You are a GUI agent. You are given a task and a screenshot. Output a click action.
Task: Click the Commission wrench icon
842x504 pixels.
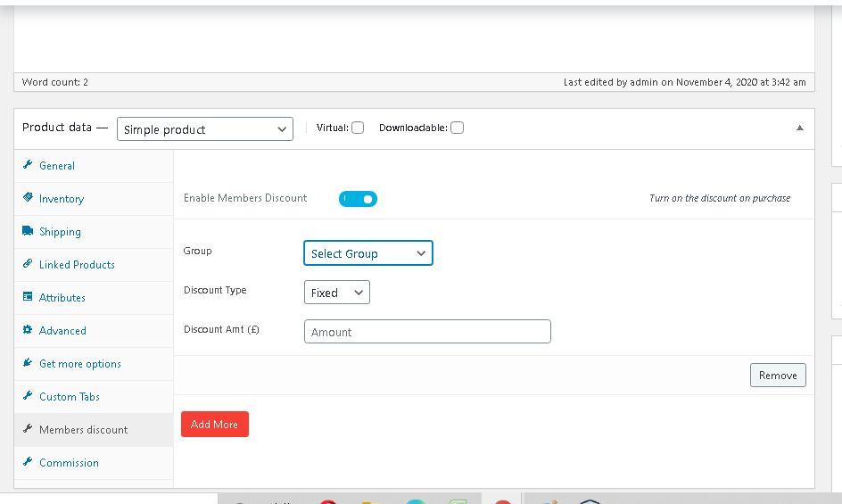tap(28, 462)
